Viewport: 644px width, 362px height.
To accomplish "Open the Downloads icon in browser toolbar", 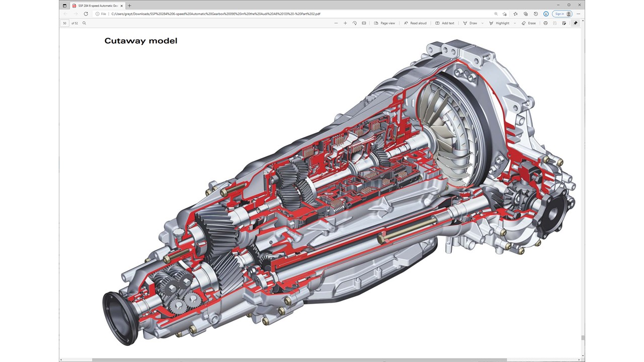I will tap(546, 14).
